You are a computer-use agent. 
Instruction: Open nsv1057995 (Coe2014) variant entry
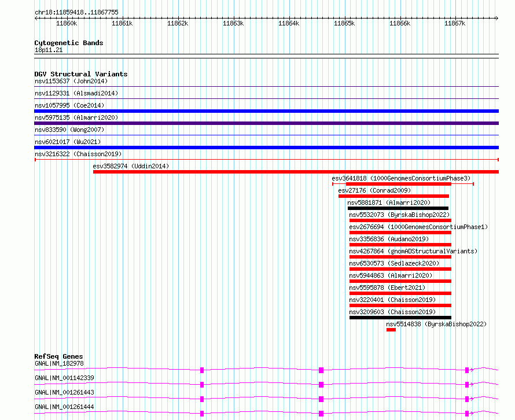[x=69, y=105]
